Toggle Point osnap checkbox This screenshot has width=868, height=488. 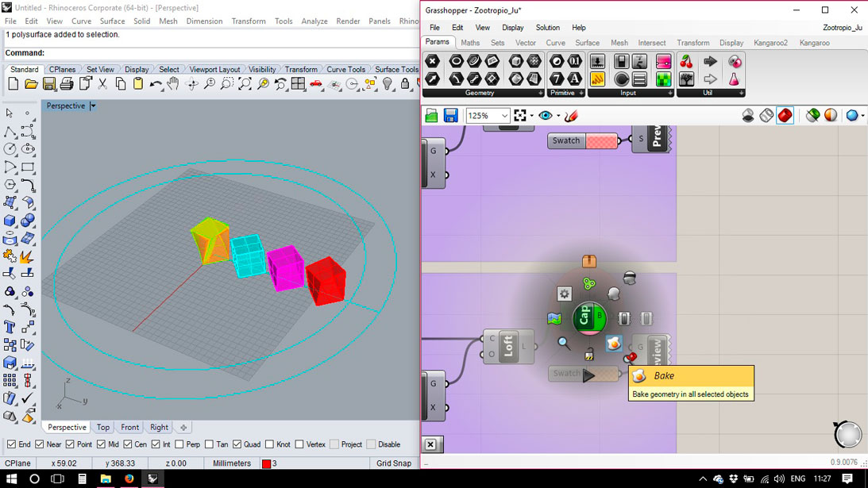coord(70,444)
